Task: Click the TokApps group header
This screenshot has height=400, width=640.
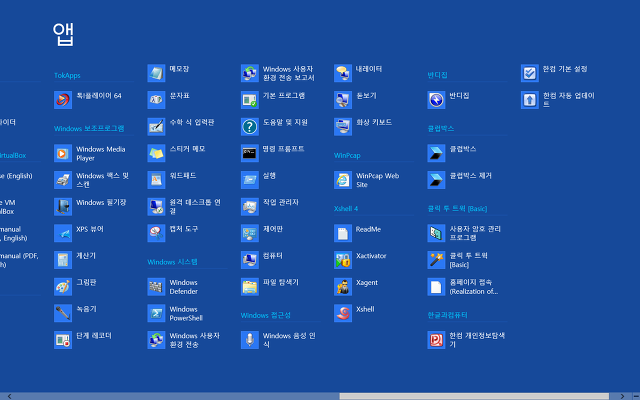Action: click(67, 76)
